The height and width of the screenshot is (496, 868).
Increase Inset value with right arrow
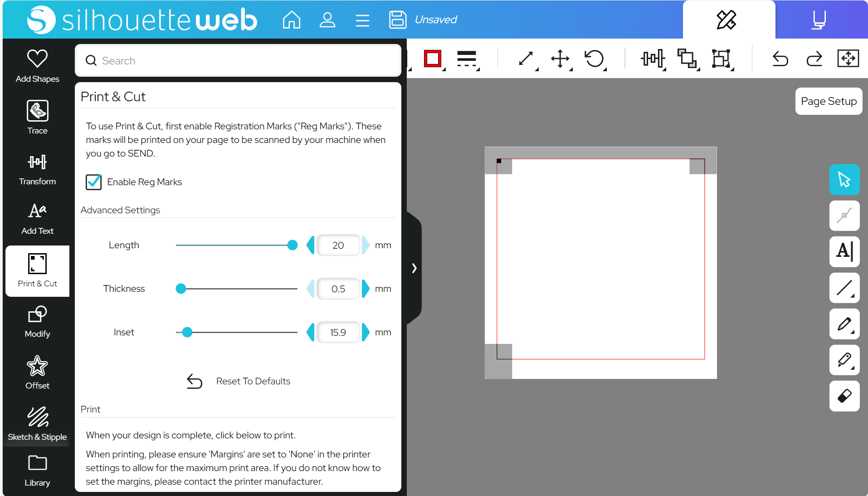[366, 332]
